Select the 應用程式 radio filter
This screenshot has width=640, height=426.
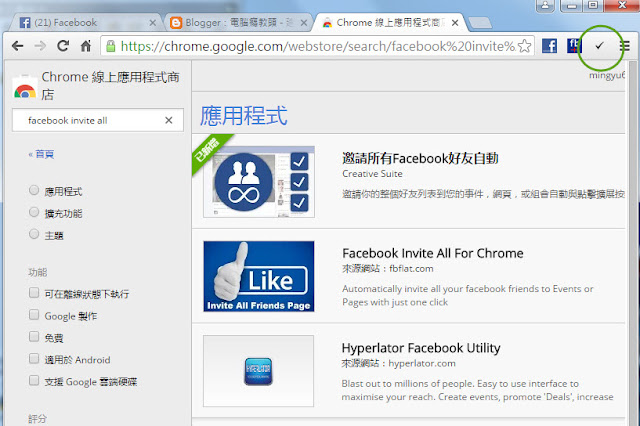coord(34,190)
